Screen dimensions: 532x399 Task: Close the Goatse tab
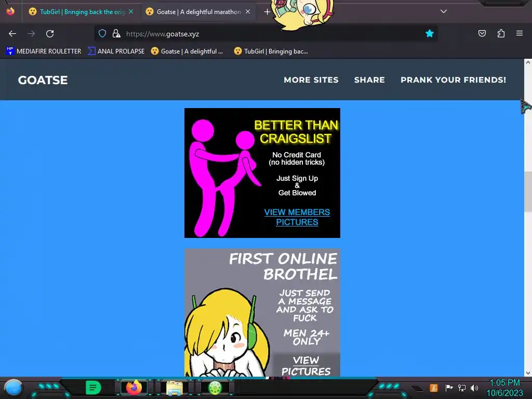tap(248, 11)
